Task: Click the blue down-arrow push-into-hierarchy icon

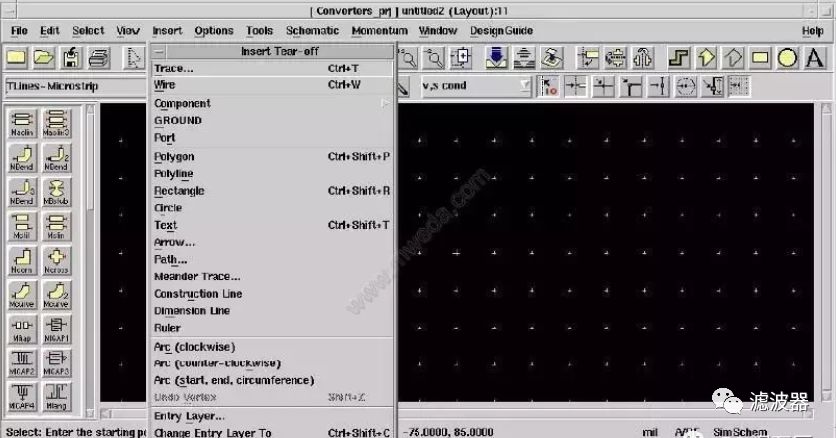Action: pyautogui.click(x=496, y=58)
